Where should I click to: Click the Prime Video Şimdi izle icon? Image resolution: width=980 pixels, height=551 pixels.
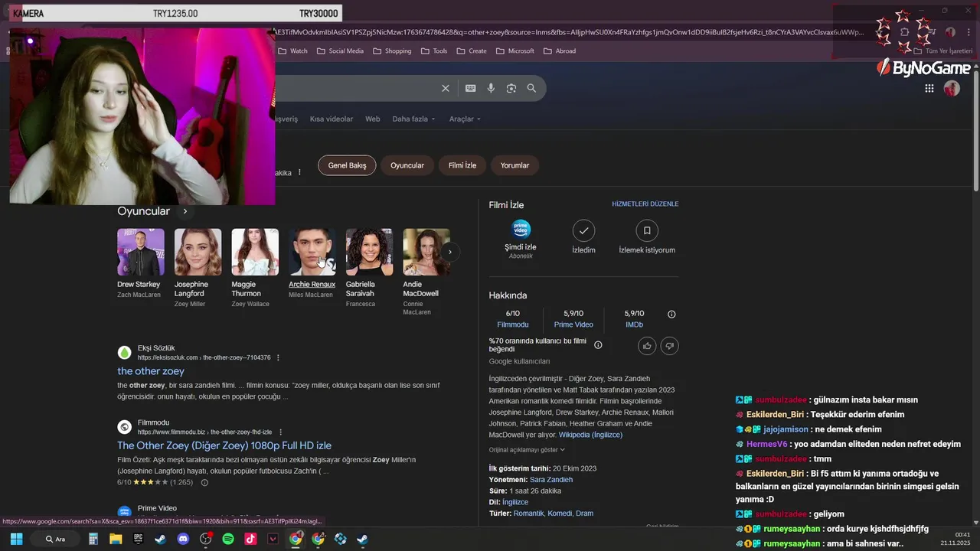pos(521,230)
